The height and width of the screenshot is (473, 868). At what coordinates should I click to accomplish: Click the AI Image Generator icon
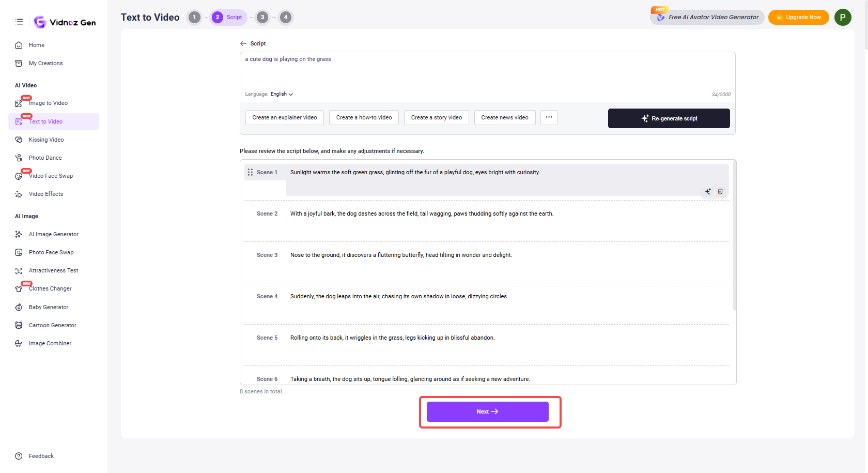coord(19,234)
